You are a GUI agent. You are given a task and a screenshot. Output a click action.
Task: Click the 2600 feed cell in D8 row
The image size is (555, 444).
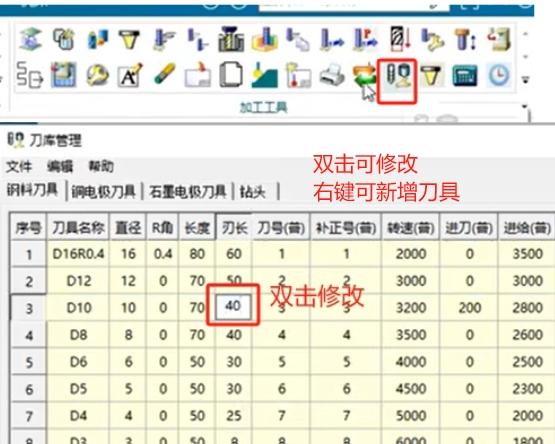(x=527, y=335)
